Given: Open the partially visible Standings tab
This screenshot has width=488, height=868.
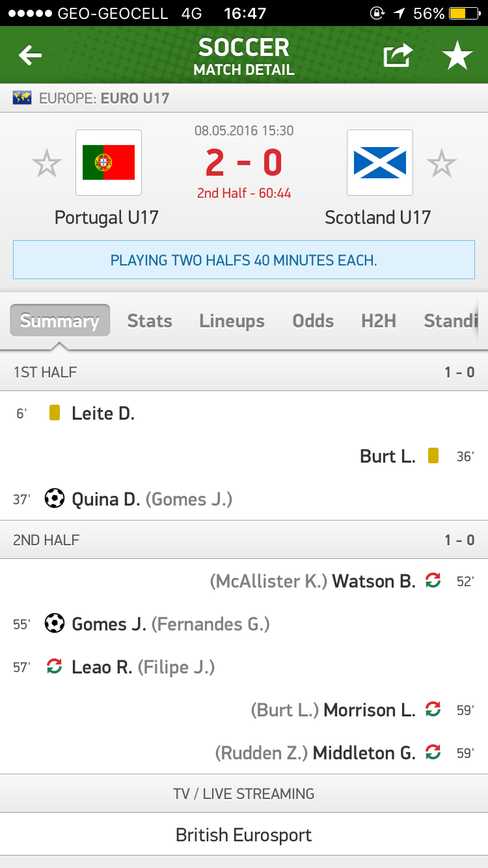Looking at the screenshot, I should [x=450, y=321].
